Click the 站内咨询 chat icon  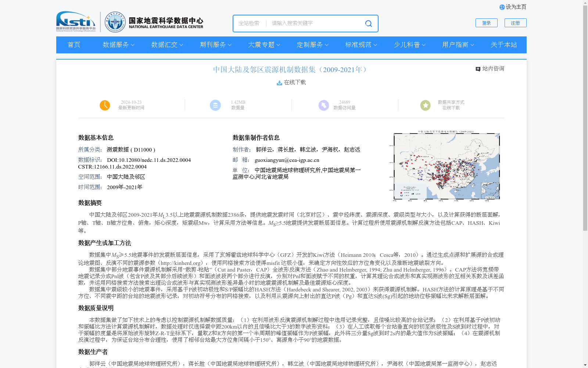[478, 69]
